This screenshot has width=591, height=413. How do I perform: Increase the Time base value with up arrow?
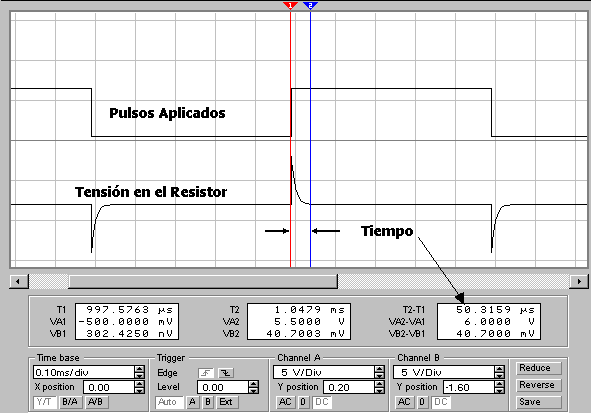click(x=139, y=369)
